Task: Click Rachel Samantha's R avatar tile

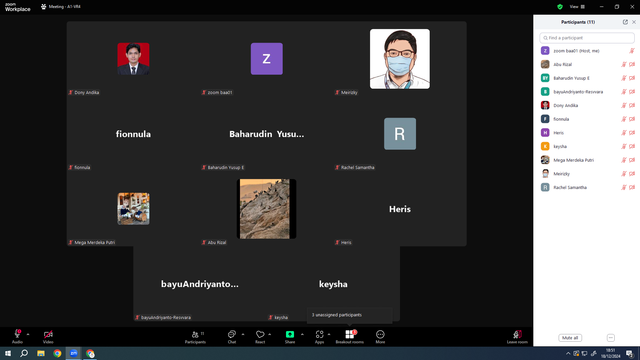Action: (x=400, y=134)
